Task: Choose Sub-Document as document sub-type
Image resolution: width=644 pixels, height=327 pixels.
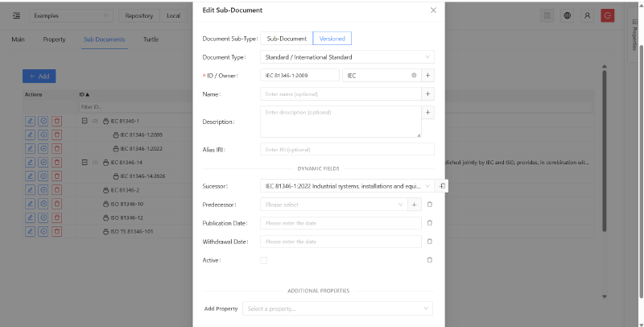Action: click(287, 39)
